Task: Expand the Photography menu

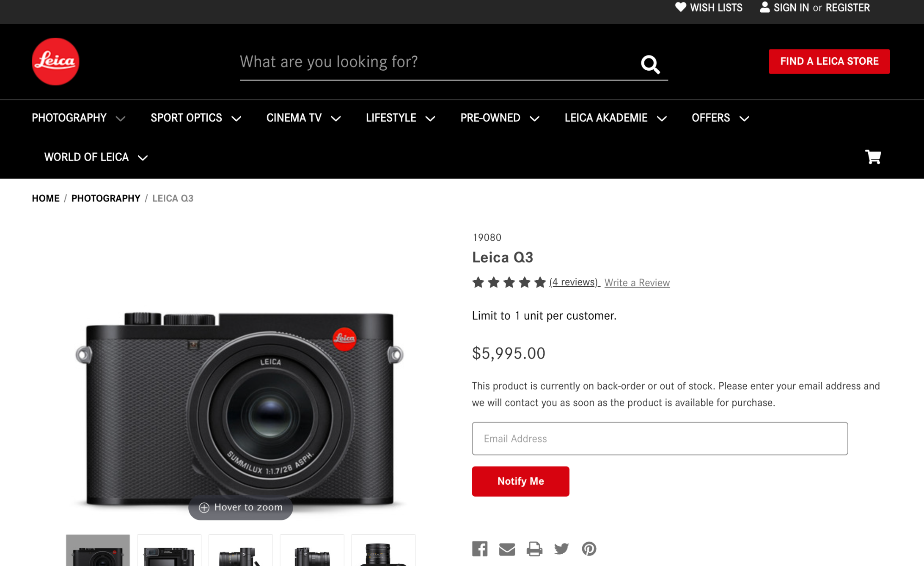Action: click(x=78, y=118)
